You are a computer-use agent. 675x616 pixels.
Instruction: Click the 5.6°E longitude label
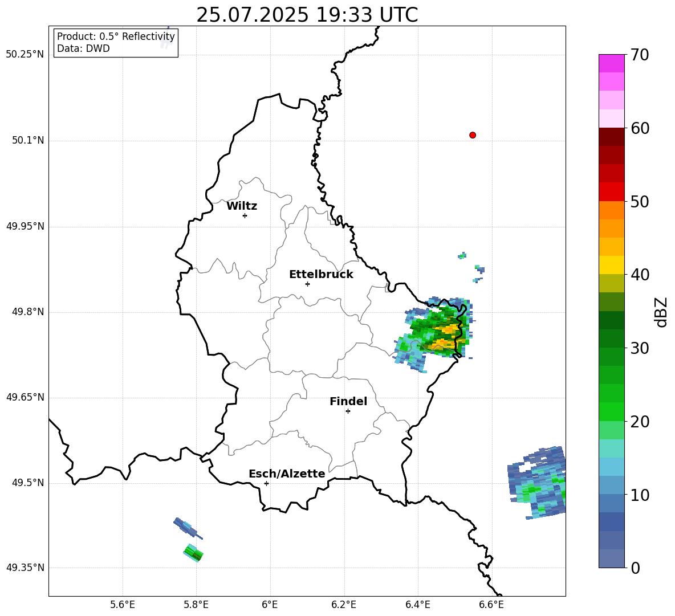[x=123, y=605]
